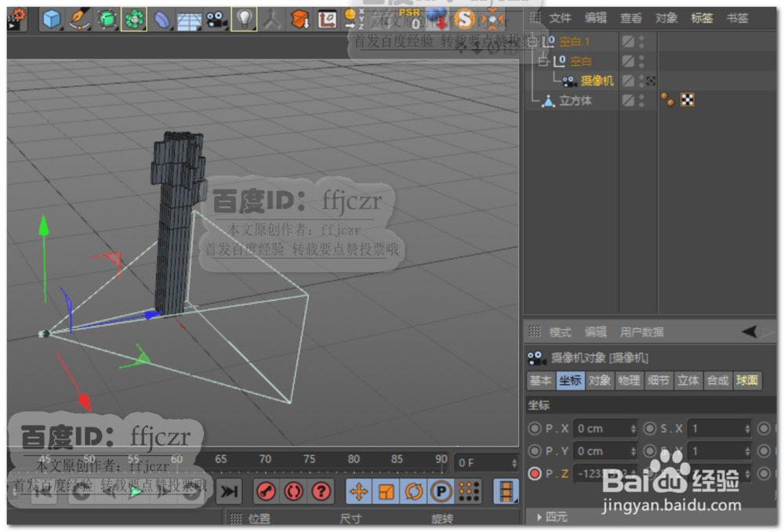Switch to the 立体 tab
The width and height of the screenshot is (784, 532).
tap(688, 381)
